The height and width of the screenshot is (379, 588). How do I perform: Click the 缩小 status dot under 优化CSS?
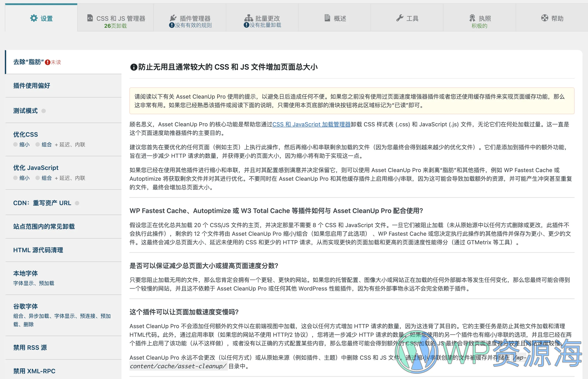click(15, 144)
